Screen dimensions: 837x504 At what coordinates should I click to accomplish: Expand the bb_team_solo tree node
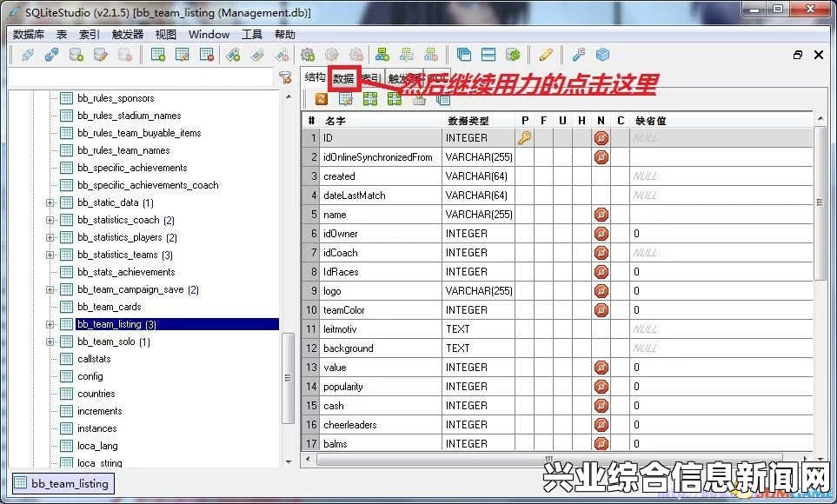coord(50,342)
